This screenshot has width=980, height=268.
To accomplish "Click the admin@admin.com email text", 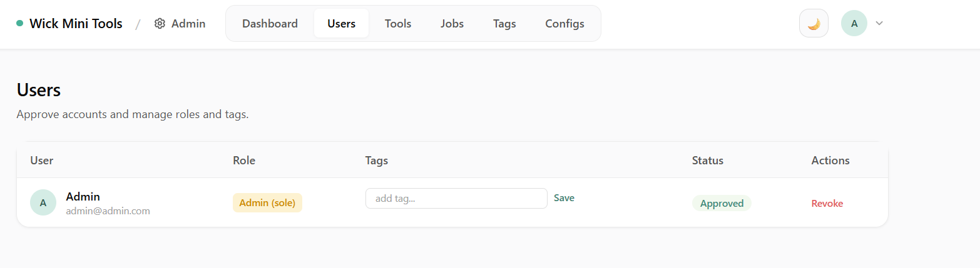I will pyautogui.click(x=108, y=211).
